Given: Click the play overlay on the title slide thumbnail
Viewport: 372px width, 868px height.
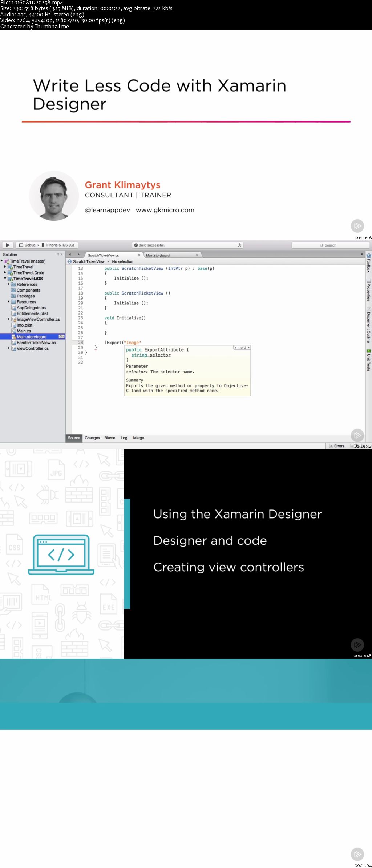Looking at the screenshot, I should click(x=357, y=225).
